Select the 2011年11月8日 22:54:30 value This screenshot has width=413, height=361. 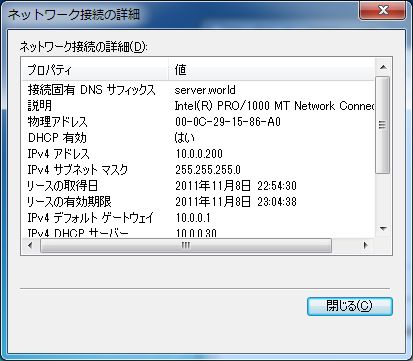point(236,186)
